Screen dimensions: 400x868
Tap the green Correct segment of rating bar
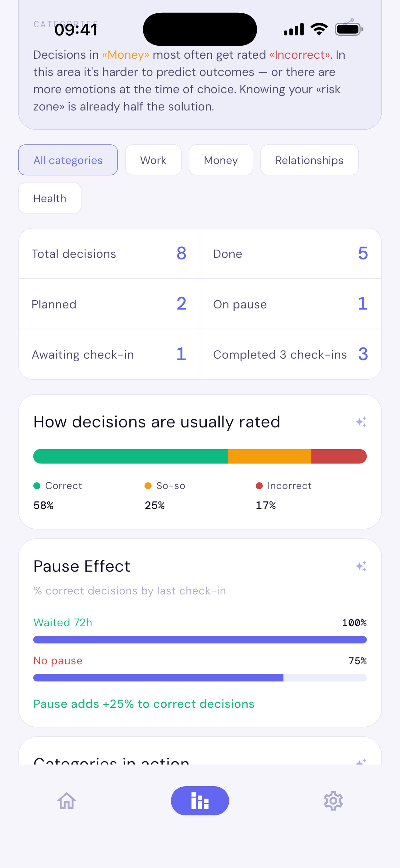(x=131, y=456)
